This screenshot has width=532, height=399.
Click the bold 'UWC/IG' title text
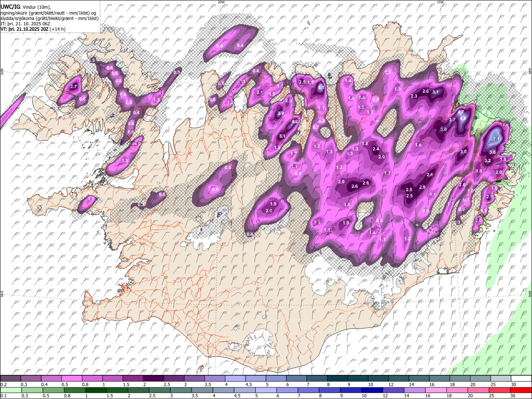10,7
